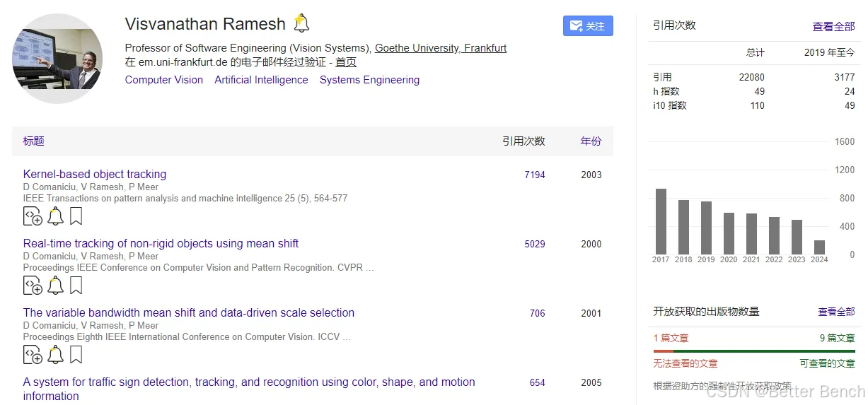The height and width of the screenshot is (405, 868).
Task: Click the i10 指数 row label
Action: point(670,105)
